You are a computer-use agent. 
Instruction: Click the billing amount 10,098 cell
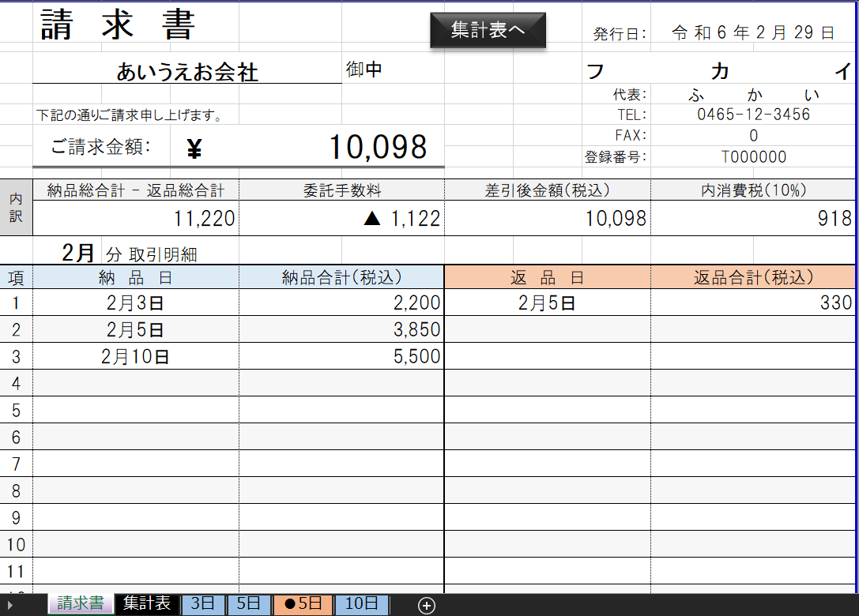(378, 148)
